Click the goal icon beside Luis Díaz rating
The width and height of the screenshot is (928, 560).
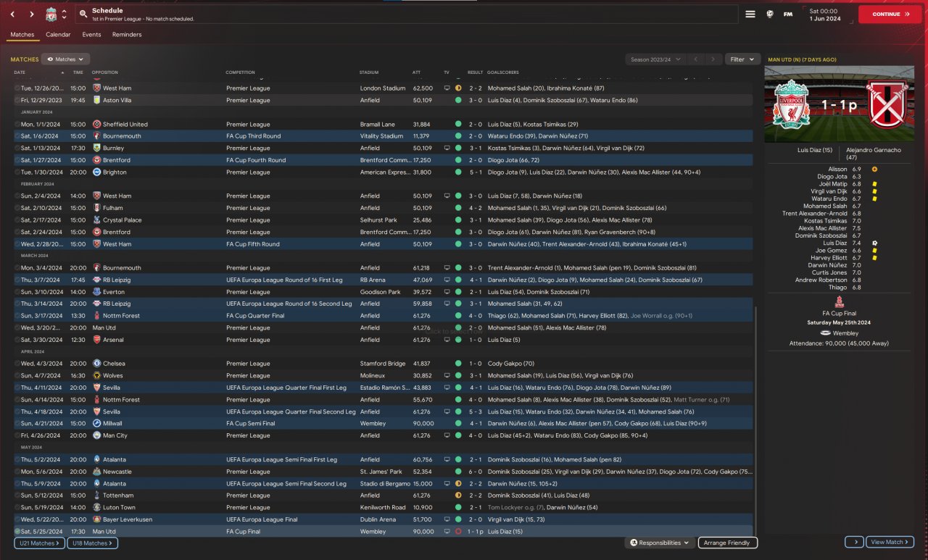(x=874, y=243)
